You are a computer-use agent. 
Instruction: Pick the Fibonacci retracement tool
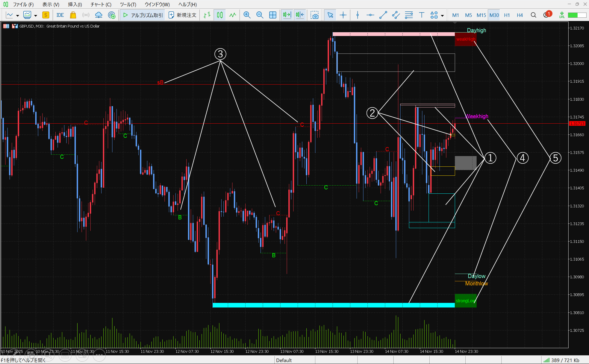(408, 15)
